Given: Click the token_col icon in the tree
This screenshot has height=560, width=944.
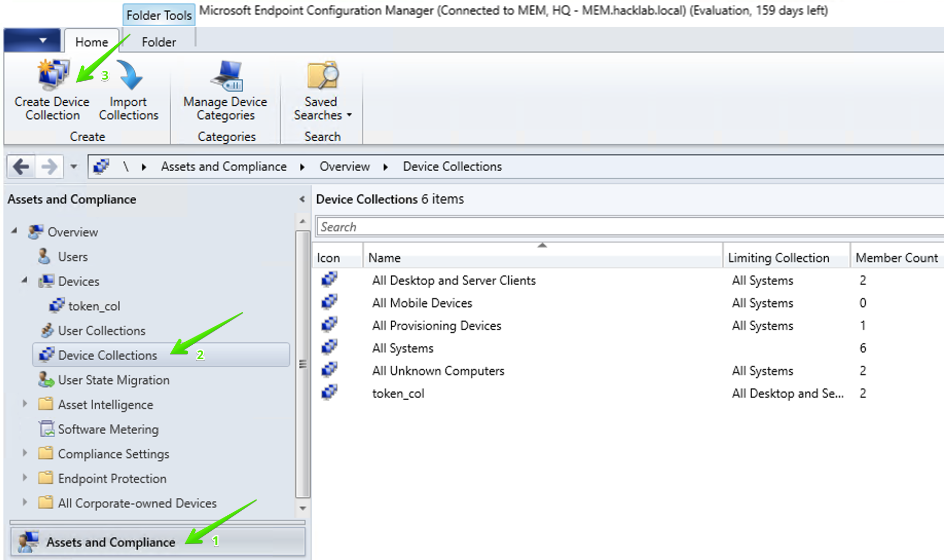Looking at the screenshot, I should click(x=57, y=306).
